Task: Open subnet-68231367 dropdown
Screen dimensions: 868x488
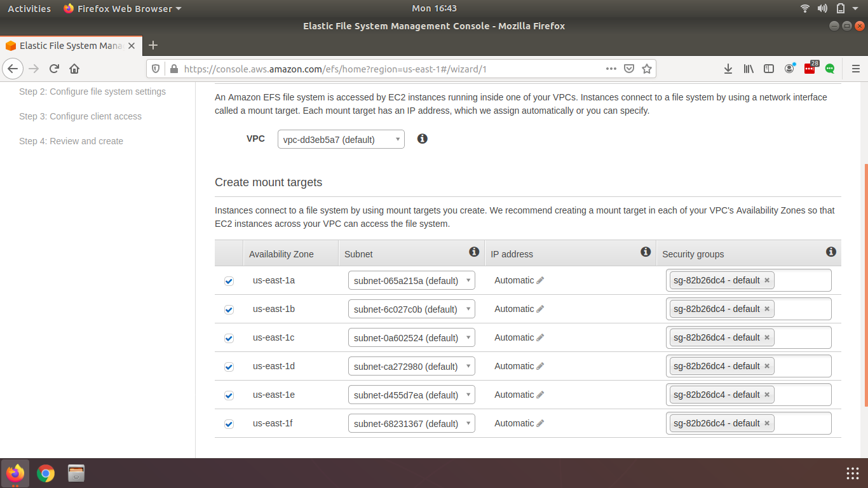Action: (x=412, y=423)
